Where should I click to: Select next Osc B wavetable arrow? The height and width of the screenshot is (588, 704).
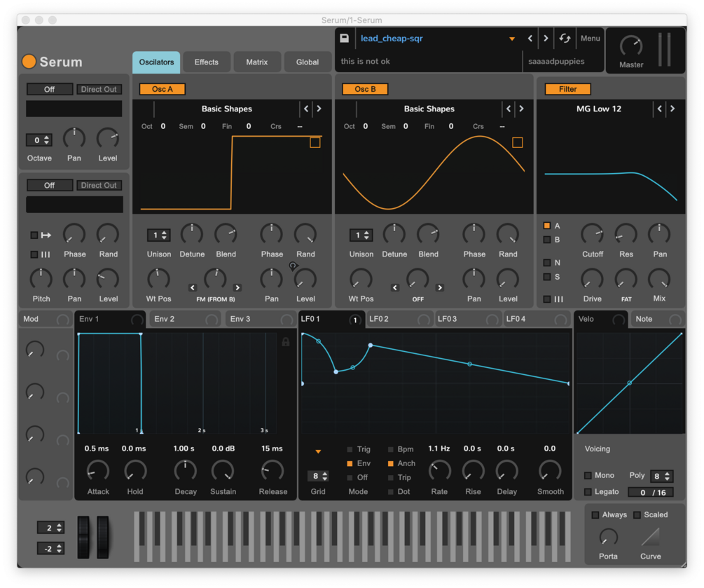pos(521,108)
